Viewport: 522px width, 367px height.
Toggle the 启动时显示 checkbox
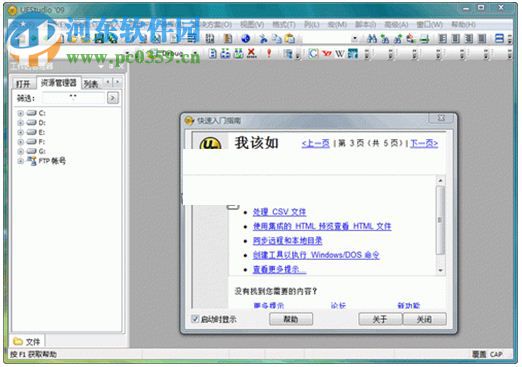pos(195,318)
